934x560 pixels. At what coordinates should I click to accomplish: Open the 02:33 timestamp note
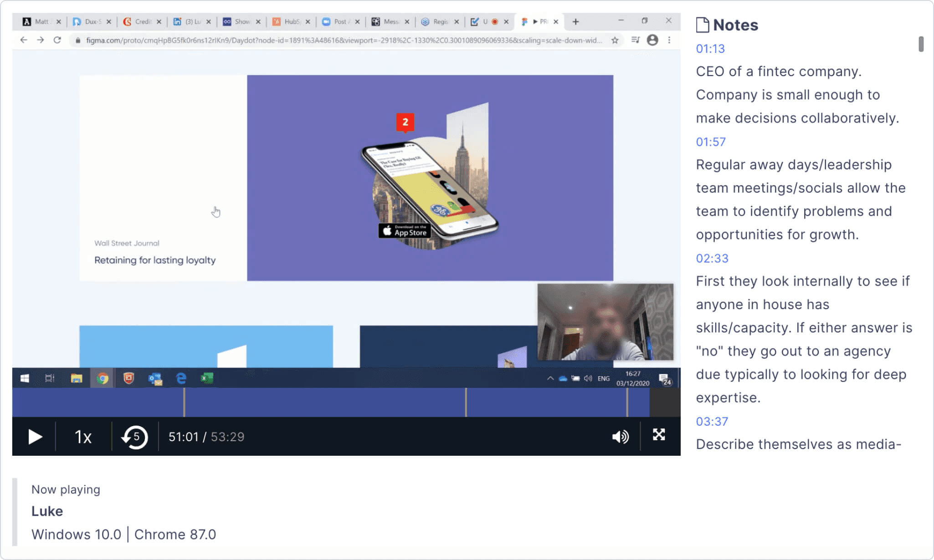click(712, 259)
